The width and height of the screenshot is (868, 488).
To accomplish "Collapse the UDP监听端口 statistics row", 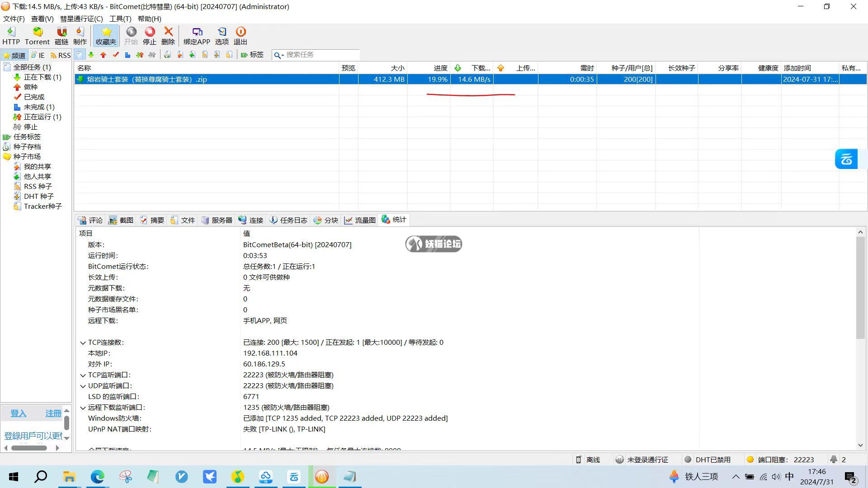I will coord(83,386).
